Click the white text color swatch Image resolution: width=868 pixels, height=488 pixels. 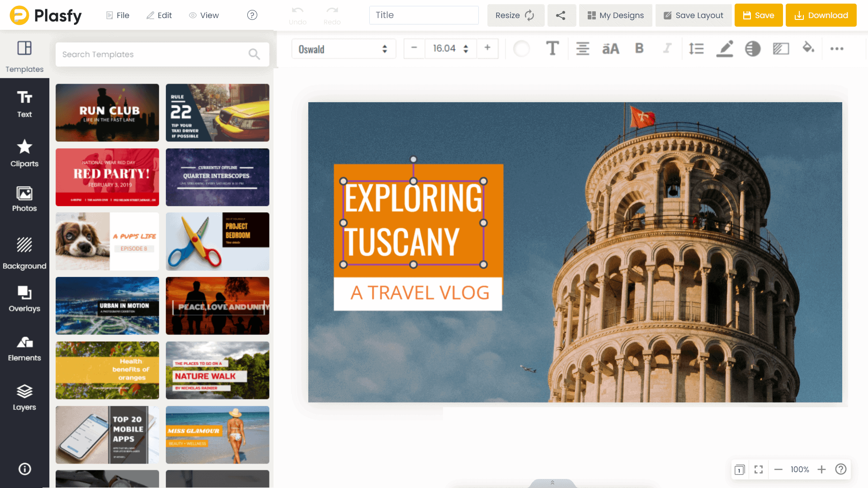click(521, 48)
